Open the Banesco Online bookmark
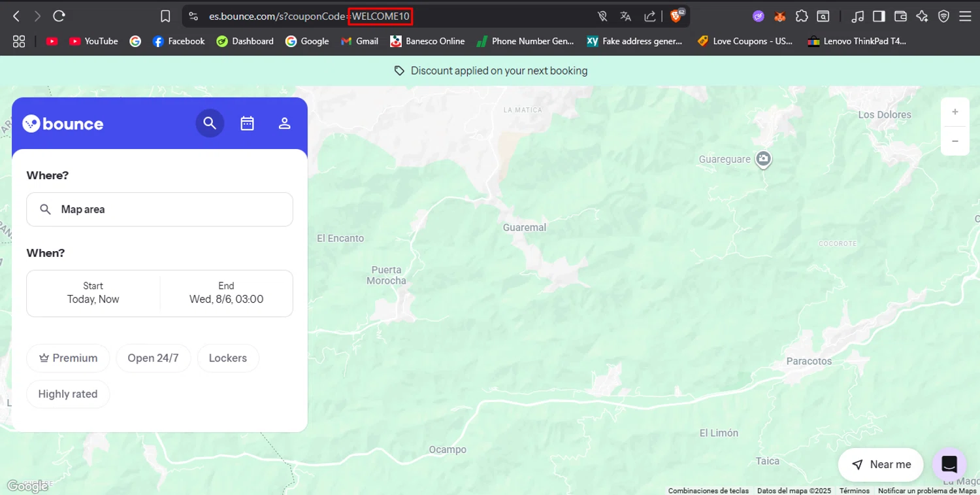The height and width of the screenshot is (495, 980). tap(427, 41)
